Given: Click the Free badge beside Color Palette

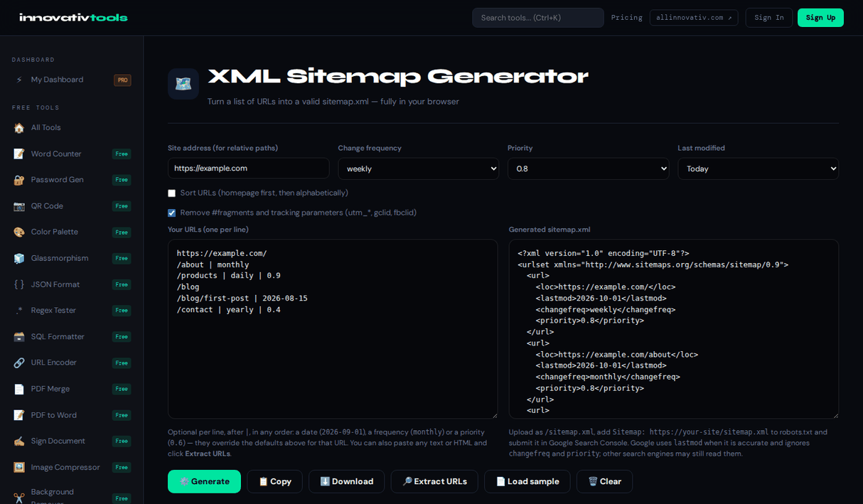Looking at the screenshot, I should (x=122, y=232).
